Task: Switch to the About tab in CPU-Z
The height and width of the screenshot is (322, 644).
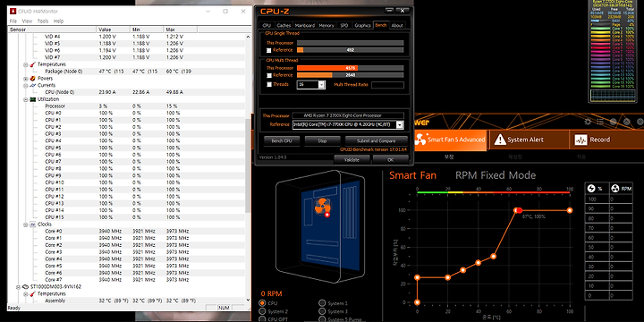Action: pos(397,25)
